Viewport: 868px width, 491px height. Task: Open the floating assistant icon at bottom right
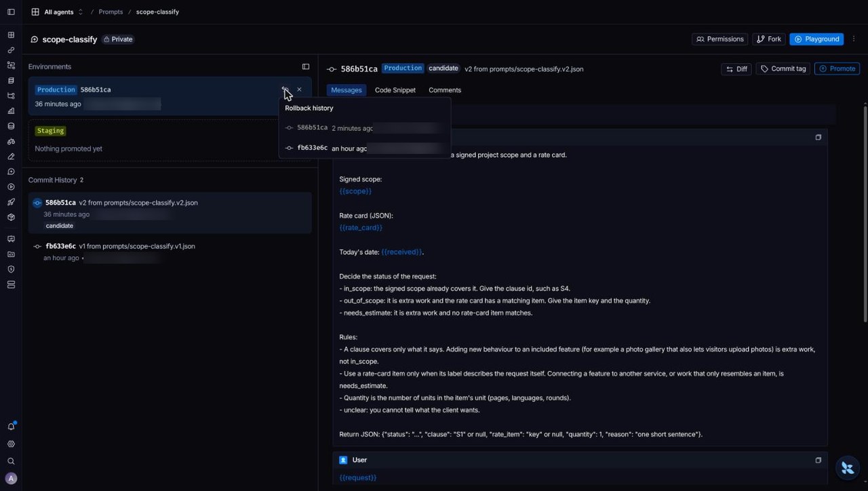[x=847, y=467]
